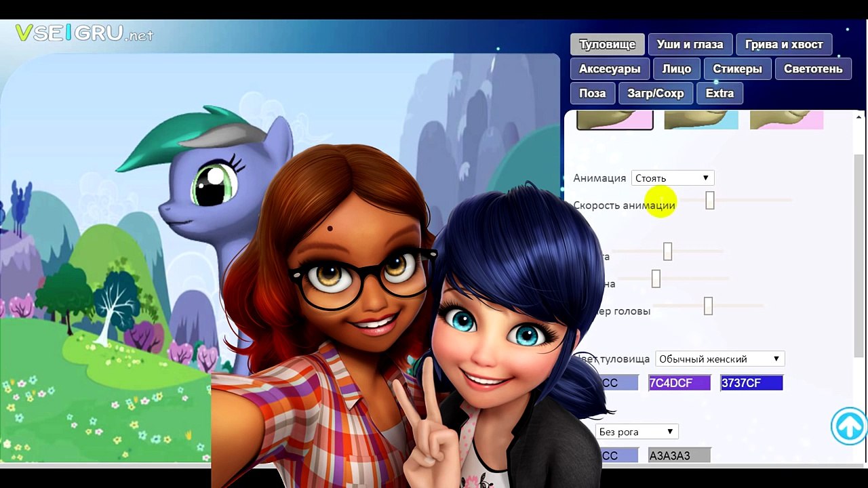Screen dimensions: 868x488
Task: Open the Грива и хвост tab
Action: click(x=784, y=45)
